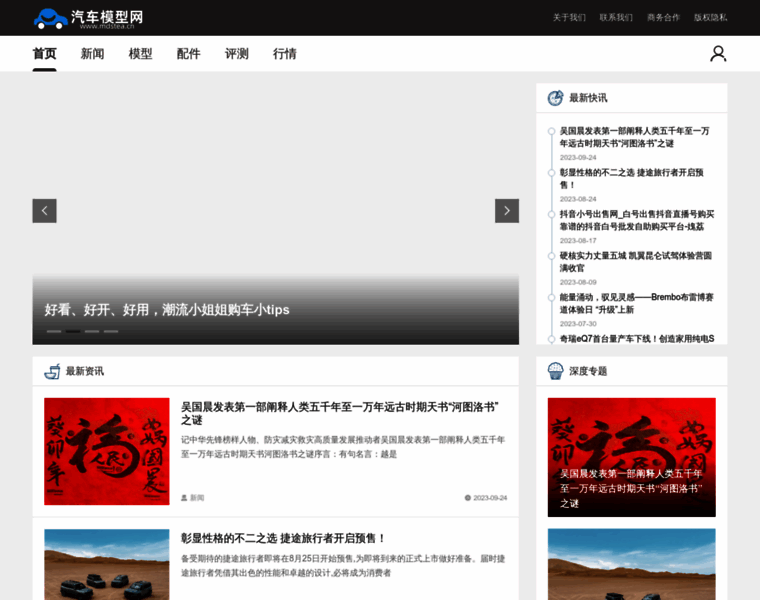The height and width of the screenshot is (600, 760).
Task: Open main article title 彰显性格的不二之选 捷途旅行者
Action: pyautogui.click(x=283, y=538)
